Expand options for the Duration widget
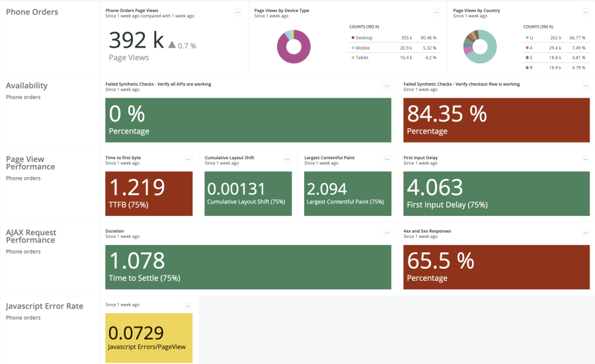 (387, 233)
